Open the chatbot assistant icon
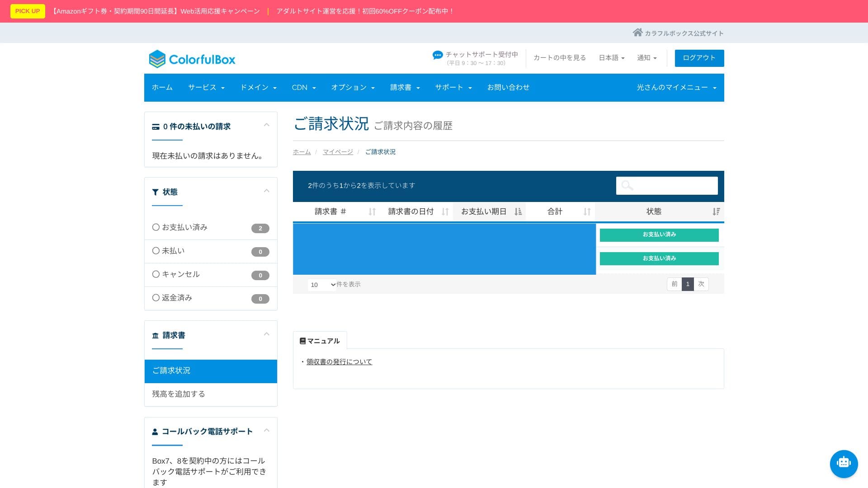Viewport: 868px width, 488px height. click(844, 464)
